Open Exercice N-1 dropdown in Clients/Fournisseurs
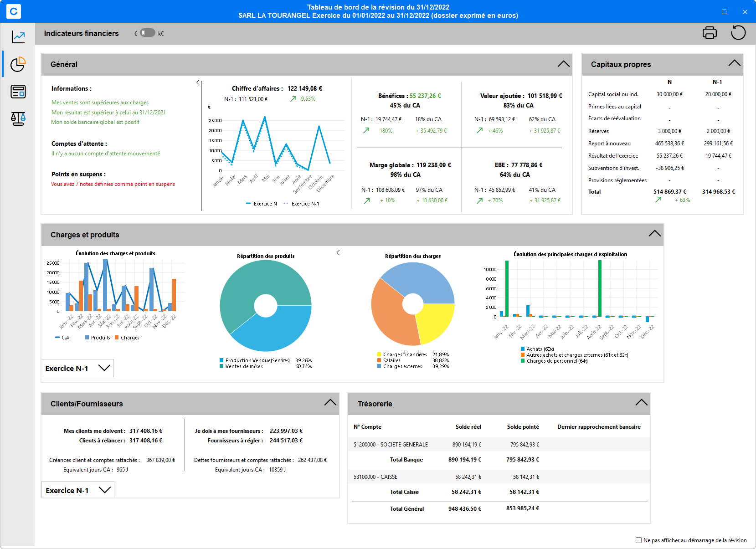Viewport: 756px width, 549px height. (78, 490)
